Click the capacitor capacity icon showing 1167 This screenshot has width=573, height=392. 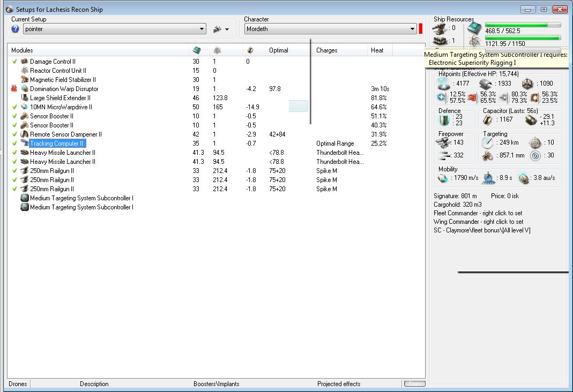click(487, 120)
